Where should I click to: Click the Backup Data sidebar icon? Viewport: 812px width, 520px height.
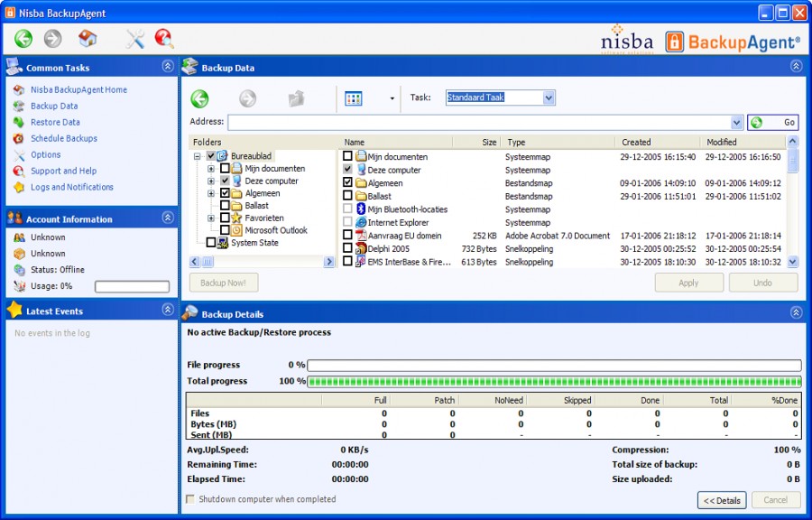pyautogui.click(x=19, y=106)
